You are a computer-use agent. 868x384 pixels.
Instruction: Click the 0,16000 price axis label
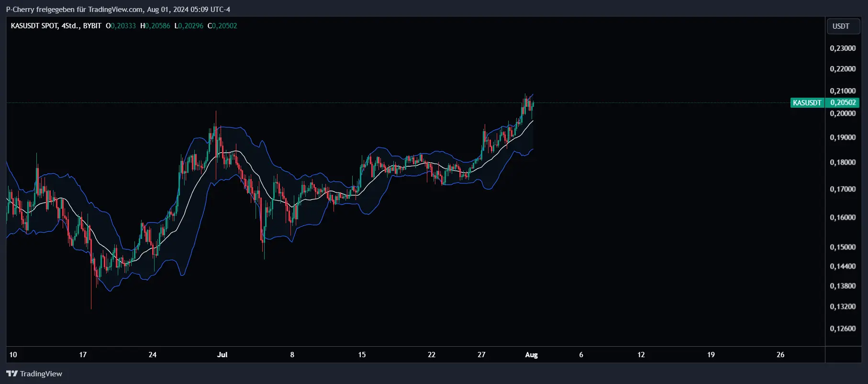(843, 217)
